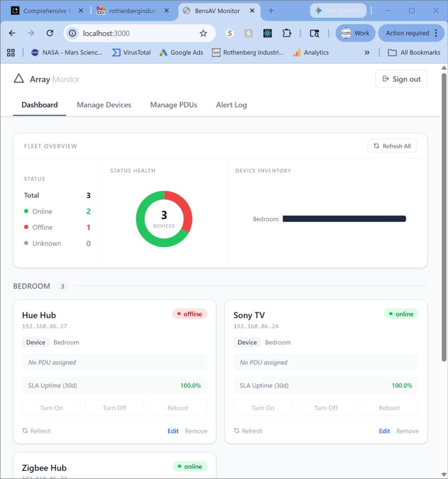Edit the Hue Hub device
The height and width of the screenshot is (479, 448).
click(x=173, y=431)
